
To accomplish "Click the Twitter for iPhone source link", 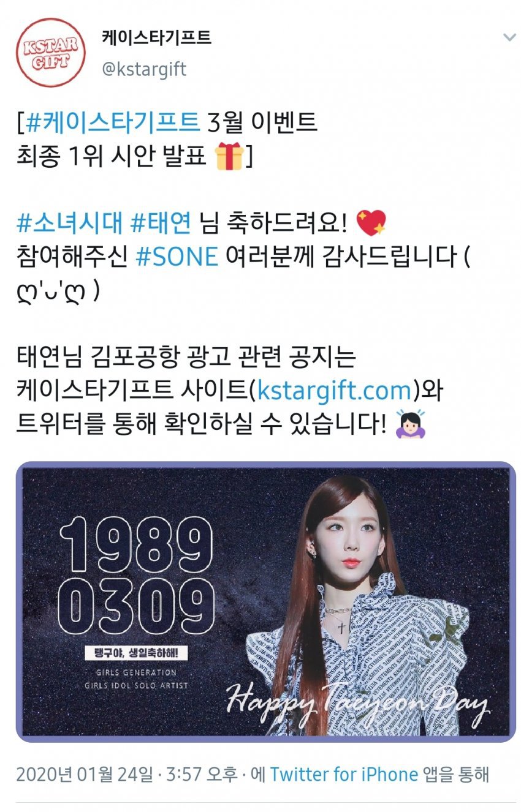I will 344,774.
